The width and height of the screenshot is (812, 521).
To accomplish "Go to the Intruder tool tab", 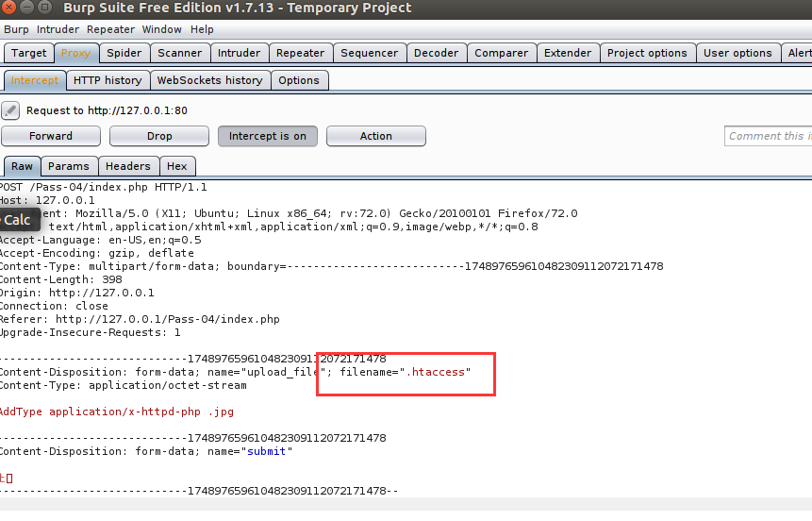I will (239, 53).
